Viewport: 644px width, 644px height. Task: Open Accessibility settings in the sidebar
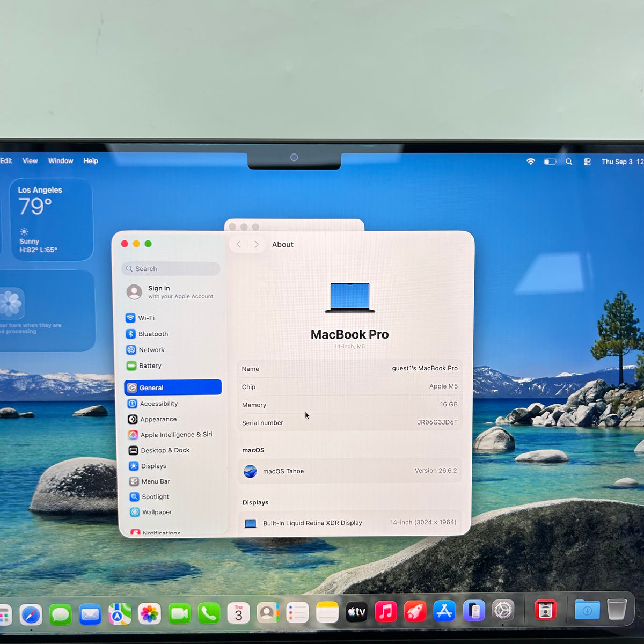click(173, 404)
